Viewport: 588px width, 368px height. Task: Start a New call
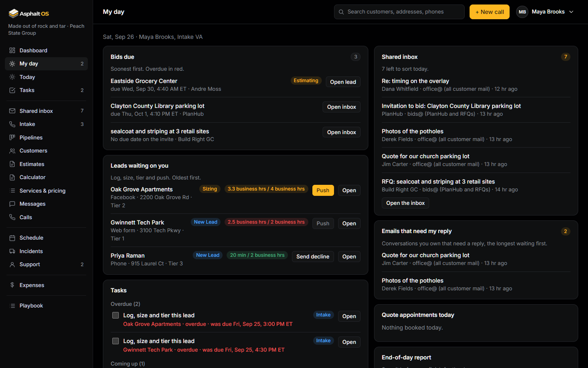(x=489, y=12)
